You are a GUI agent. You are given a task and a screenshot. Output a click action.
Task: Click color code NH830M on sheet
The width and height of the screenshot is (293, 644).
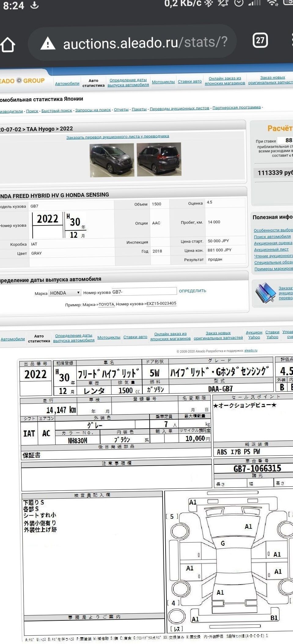pyautogui.click(x=78, y=440)
